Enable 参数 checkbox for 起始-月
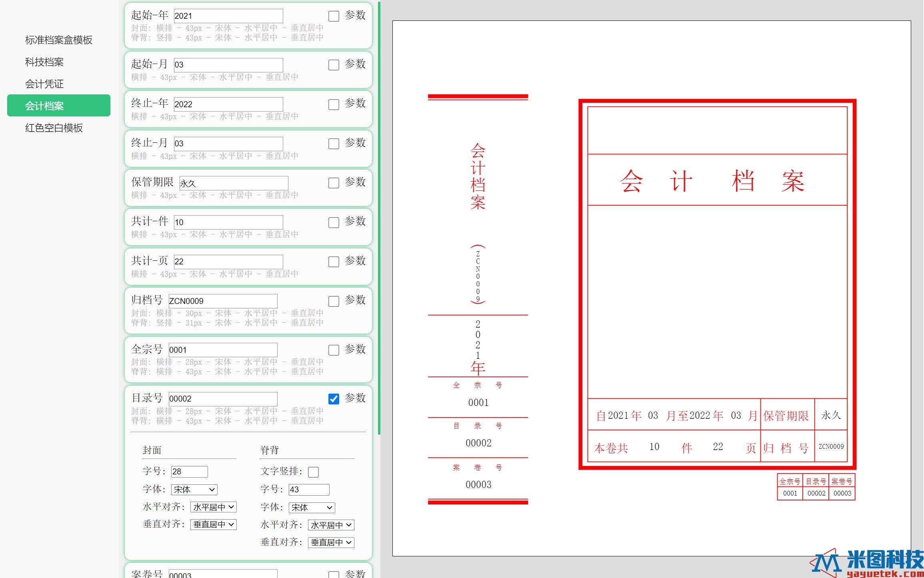The width and height of the screenshot is (924, 578). (x=334, y=65)
